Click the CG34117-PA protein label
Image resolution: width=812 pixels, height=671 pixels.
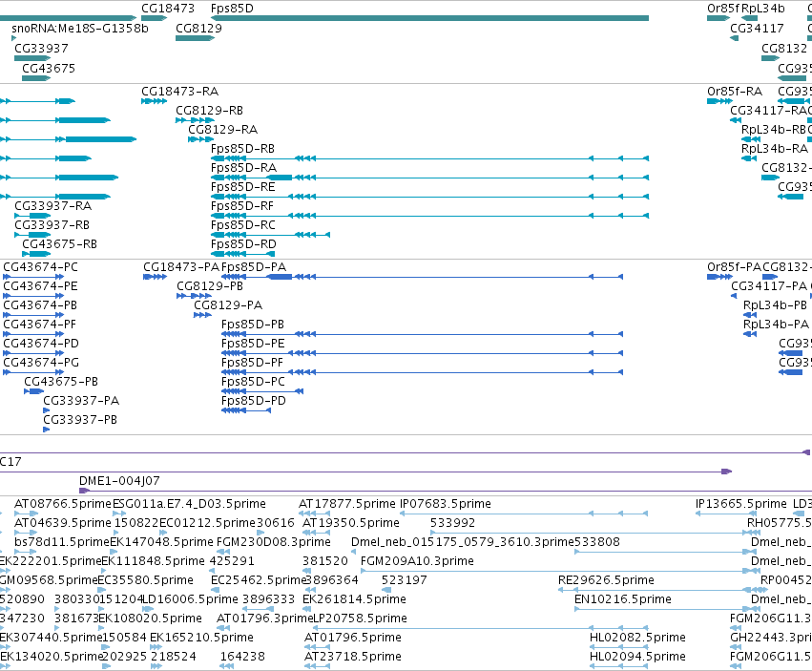[x=769, y=286]
